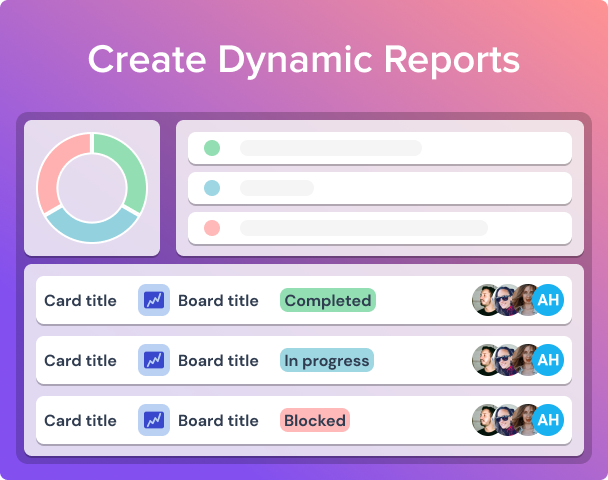Click the Create Dynamic Reports heading
Screen dimensions: 608x480
pyautogui.click(x=304, y=60)
